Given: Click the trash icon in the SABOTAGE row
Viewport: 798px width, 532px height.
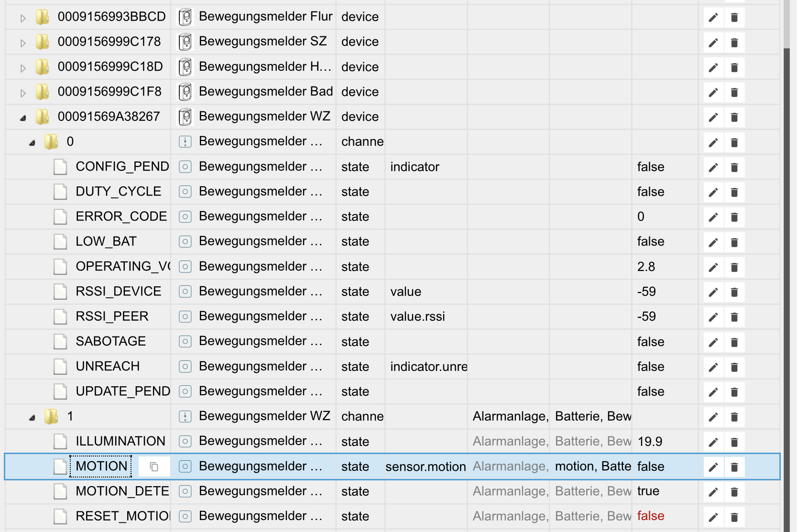Looking at the screenshot, I should coord(734,342).
